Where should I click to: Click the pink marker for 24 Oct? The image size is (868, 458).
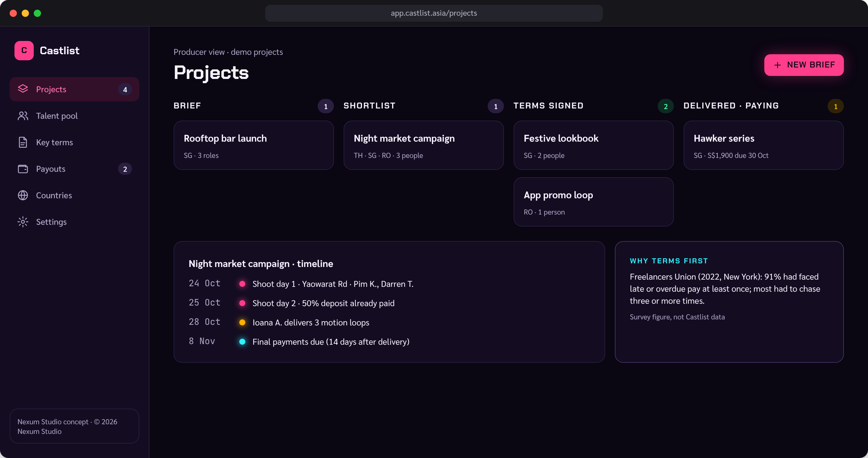[x=242, y=284]
